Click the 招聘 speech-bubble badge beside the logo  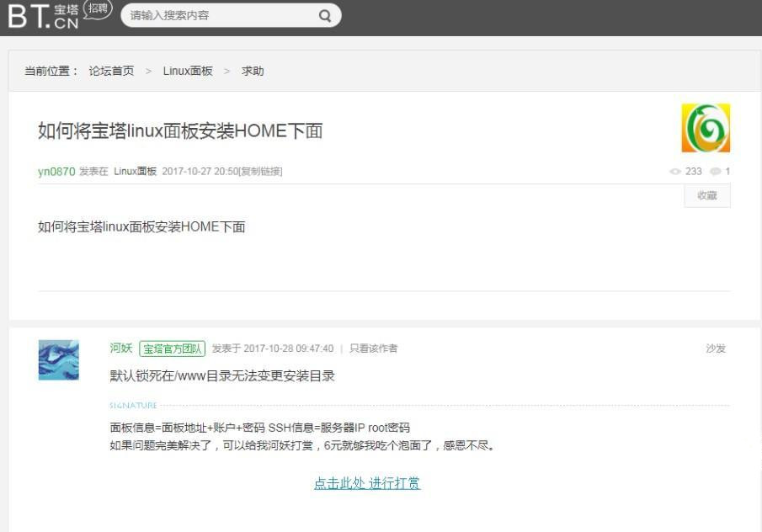click(x=97, y=9)
